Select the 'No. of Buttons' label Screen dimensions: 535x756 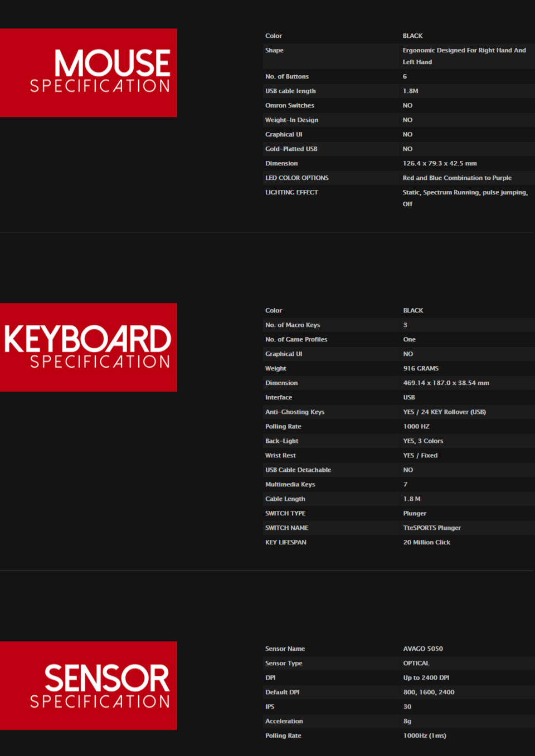pos(286,76)
